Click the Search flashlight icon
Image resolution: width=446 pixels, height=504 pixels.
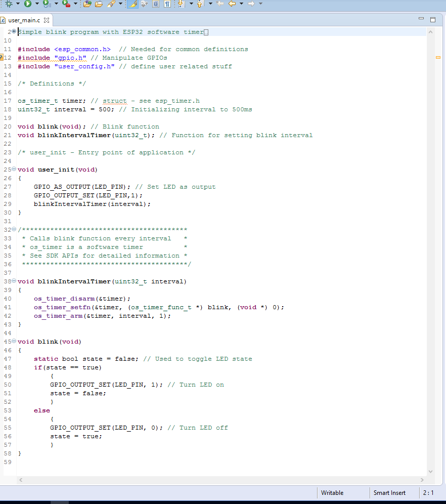pyautogui.click(x=111, y=4)
